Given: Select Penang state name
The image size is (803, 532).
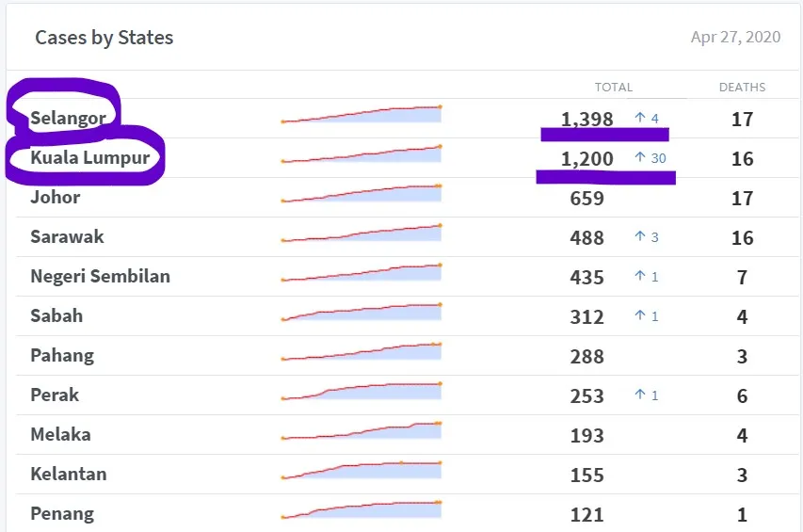Looking at the screenshot, I should (62, 513).
